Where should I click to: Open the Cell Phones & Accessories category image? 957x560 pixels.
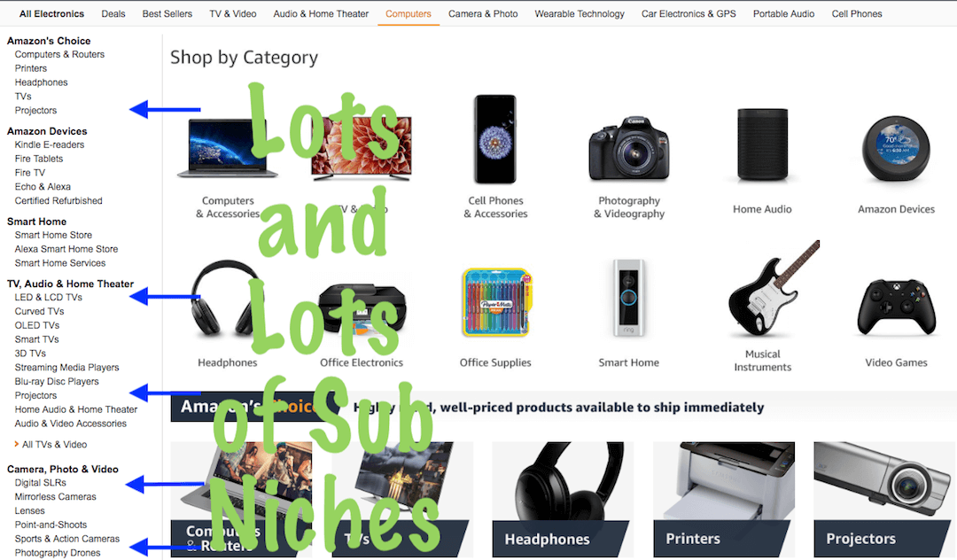(495, 139)
